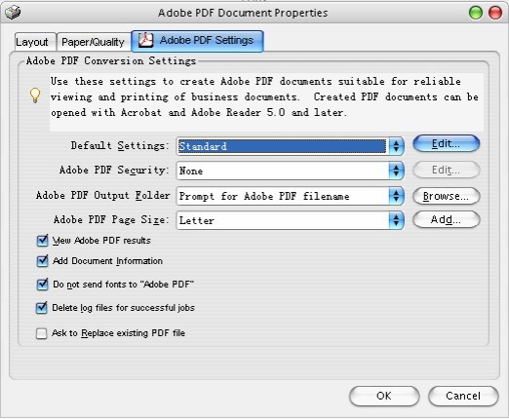Enable Ask to Replace existing PDF file
Image resolution: width=509 pixels, height=420 pixels.
[41, 333]
